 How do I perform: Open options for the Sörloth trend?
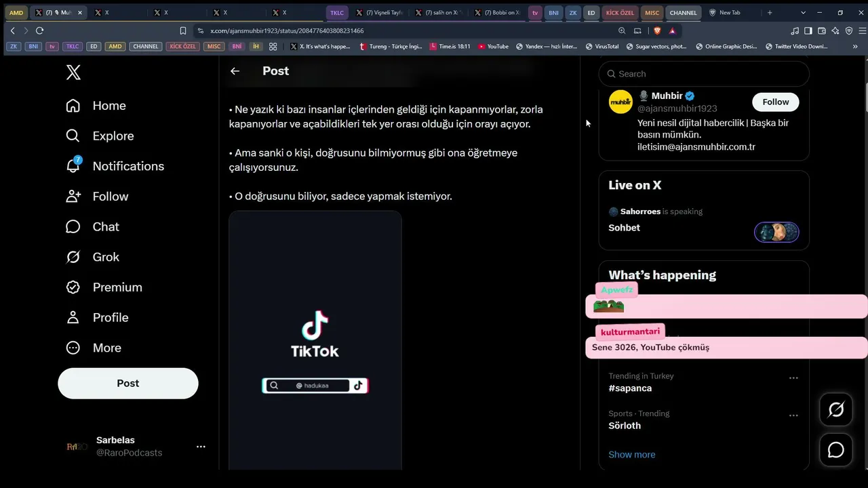[x=793, y=415]
